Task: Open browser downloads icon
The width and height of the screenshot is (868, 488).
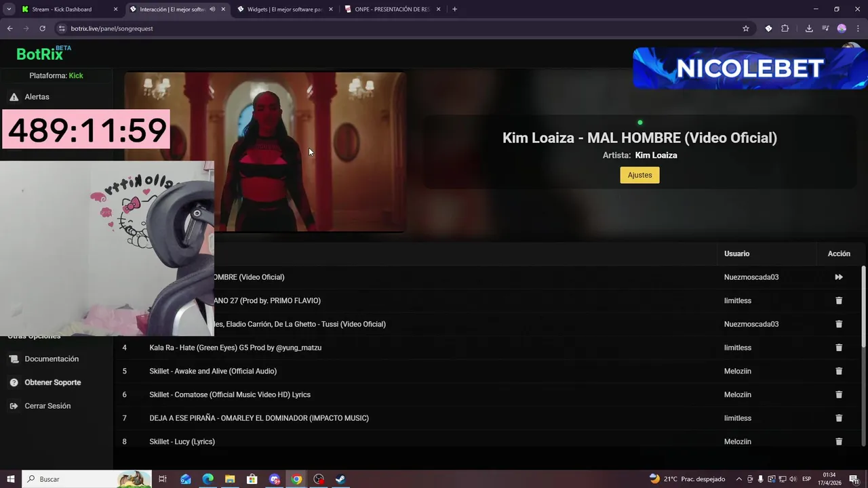Action: click(809, 28)
